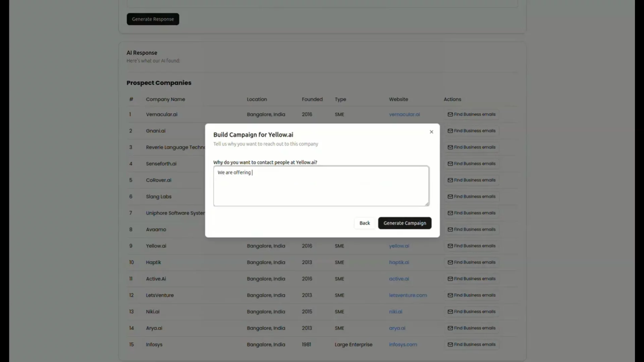
Task: Select Find Business emails for Yellow.ai
Action: [472, 246]
